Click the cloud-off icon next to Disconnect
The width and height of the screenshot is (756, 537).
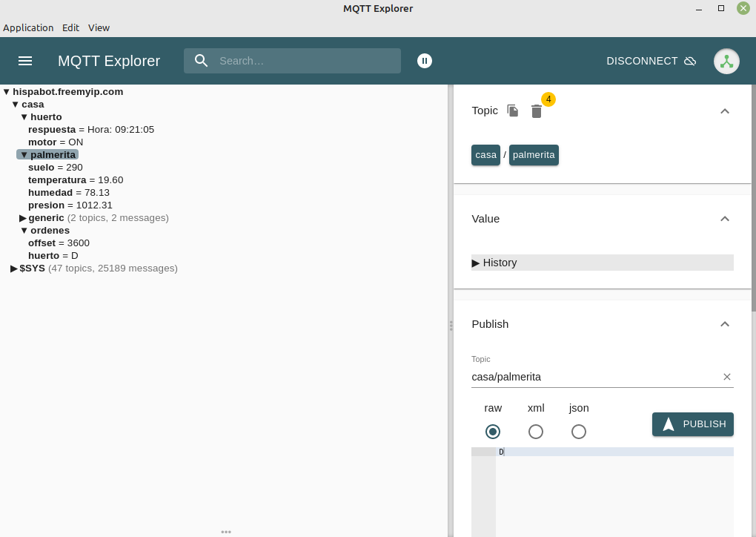691,61
